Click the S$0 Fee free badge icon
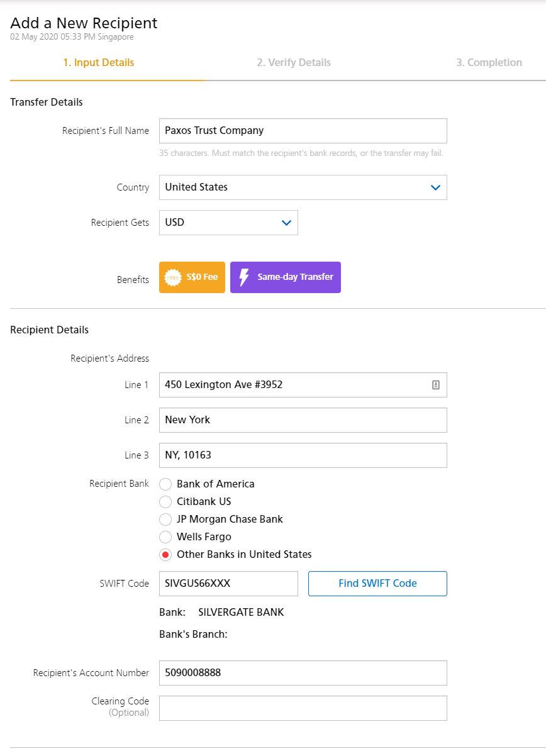The height and width of the screenshot is (756, 546). (172, 277)
